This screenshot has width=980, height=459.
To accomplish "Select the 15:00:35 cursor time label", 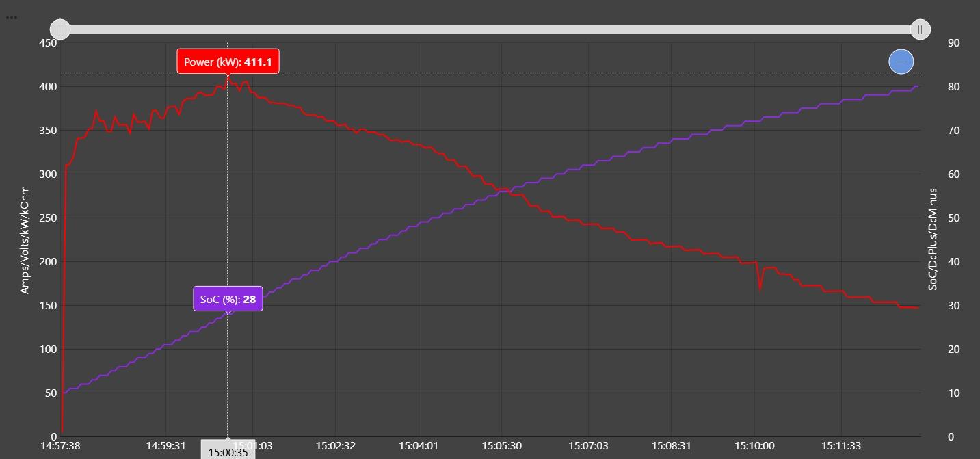I will coord(228,452).
